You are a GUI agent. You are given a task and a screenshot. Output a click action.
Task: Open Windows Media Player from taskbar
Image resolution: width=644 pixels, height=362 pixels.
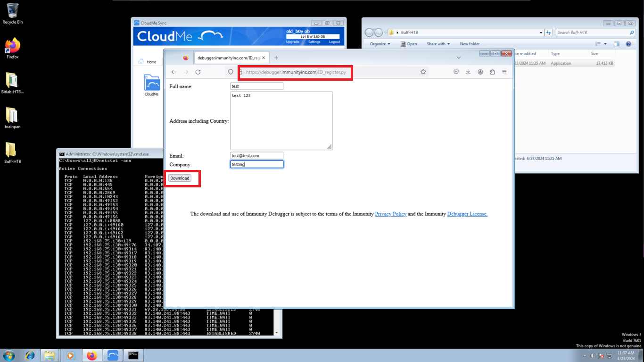click(x=70, y=355)
